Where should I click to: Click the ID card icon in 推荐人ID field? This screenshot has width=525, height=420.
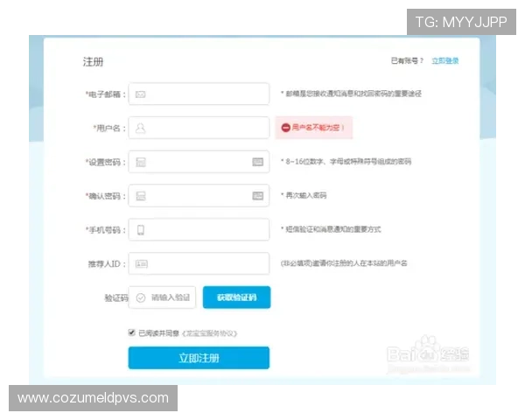[141, 263]
